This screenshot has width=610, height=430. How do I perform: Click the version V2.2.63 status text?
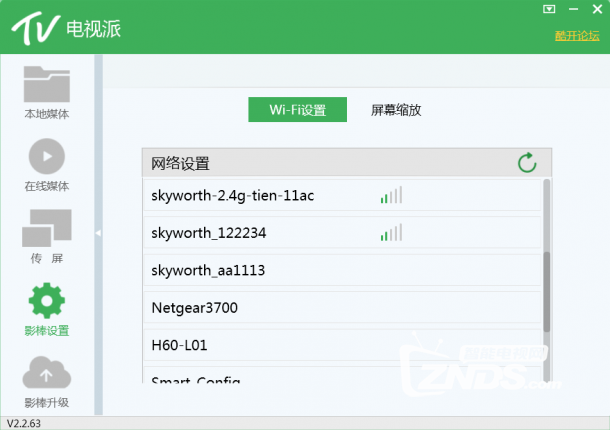pyautogui.click(x=24, y=423)
